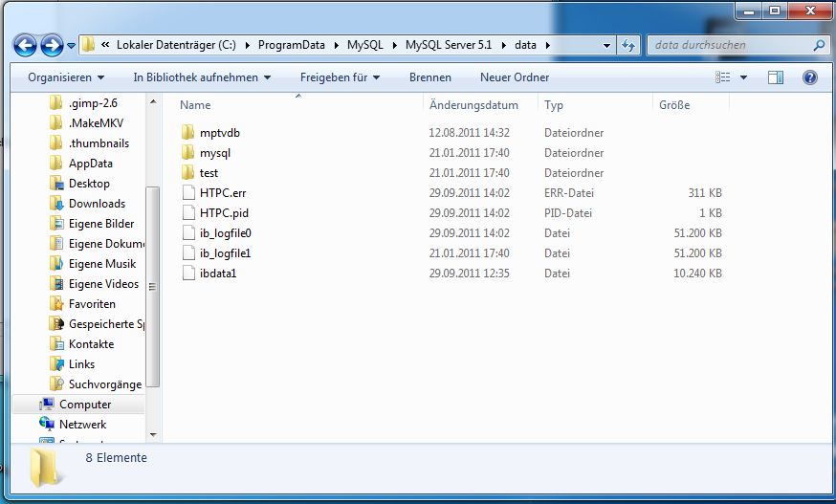
Task: Click the Forward navigation arrow button
Action: click(x=52, y=45)
